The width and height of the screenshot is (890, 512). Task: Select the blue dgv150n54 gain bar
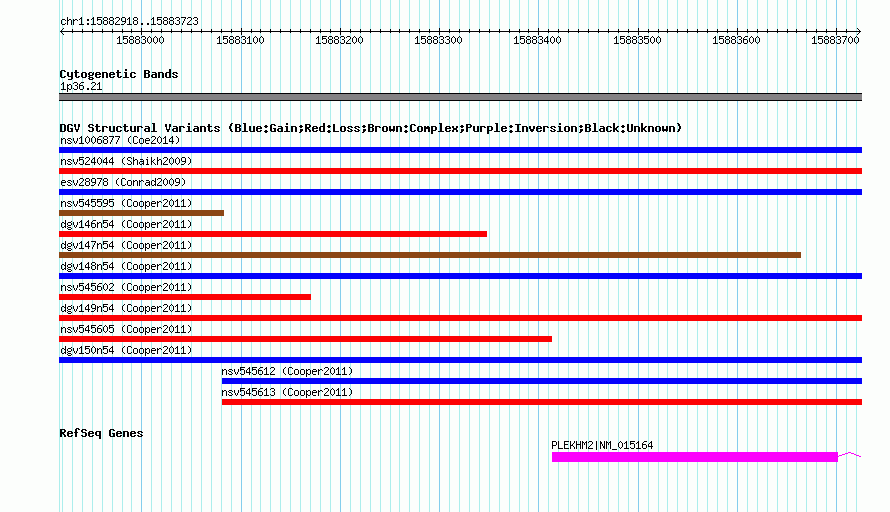(x=460, y=360)
